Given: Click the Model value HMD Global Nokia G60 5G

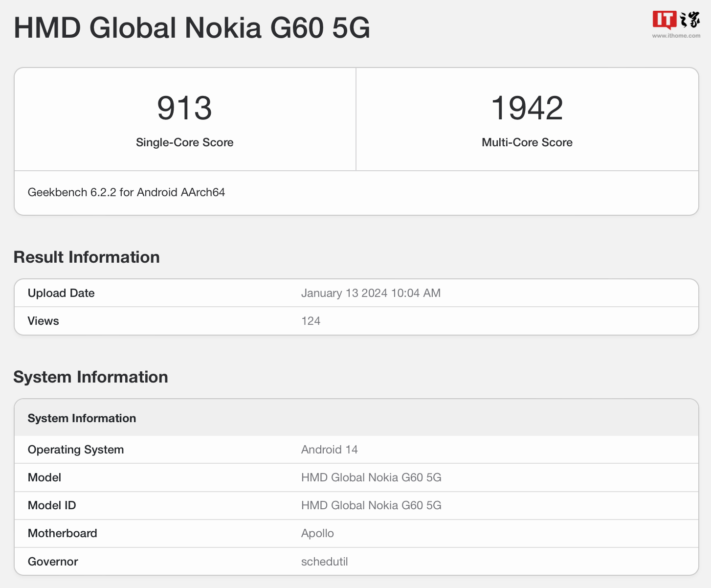Looking at the screenshot, I should [371, 477].
